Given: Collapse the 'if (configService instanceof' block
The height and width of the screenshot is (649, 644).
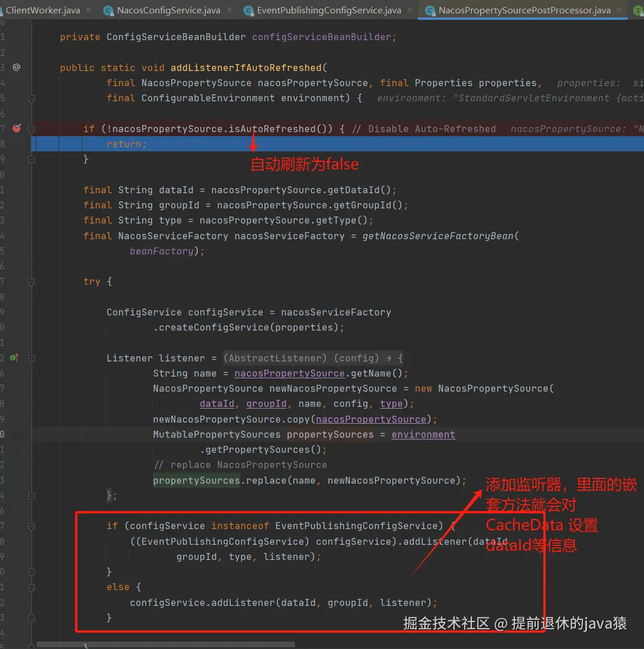Looking at the screenshot, I should tap(31, 527).
